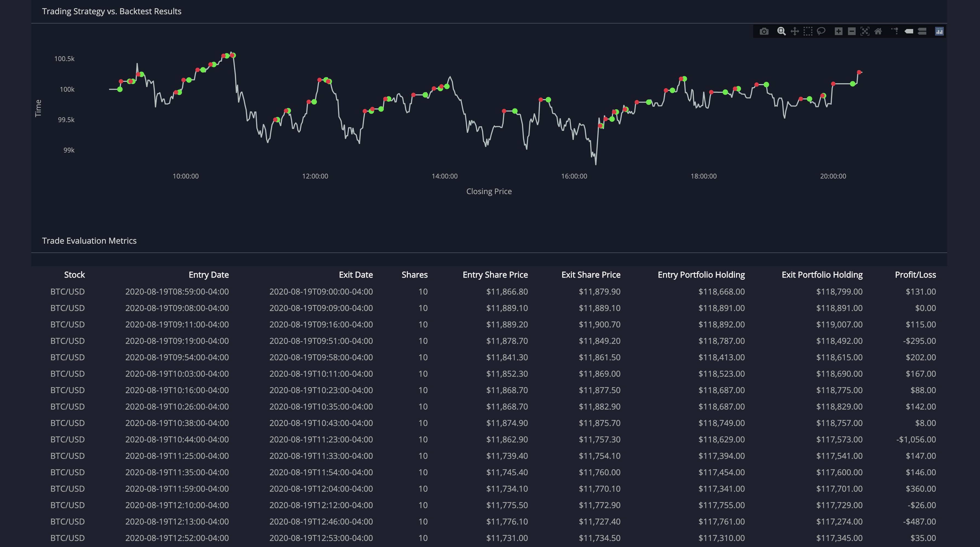Select exit share price $11,900.70

pyautogui.click(x=599, y=324)
